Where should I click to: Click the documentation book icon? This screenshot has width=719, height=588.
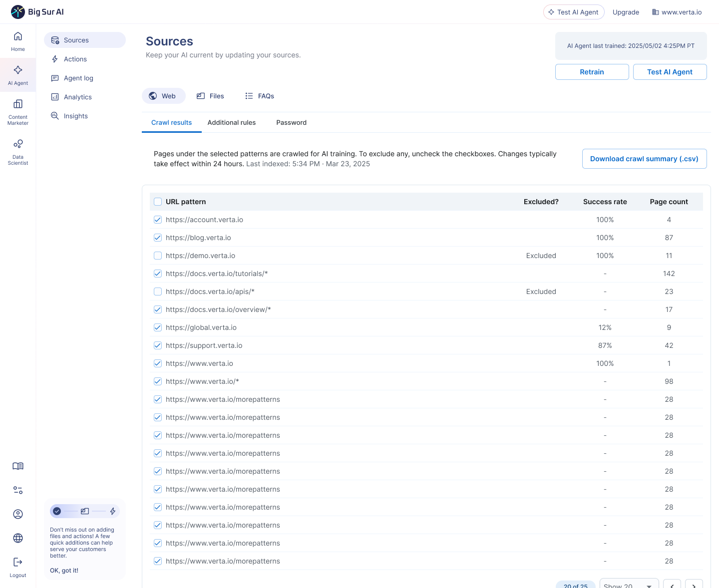(18, 466)
